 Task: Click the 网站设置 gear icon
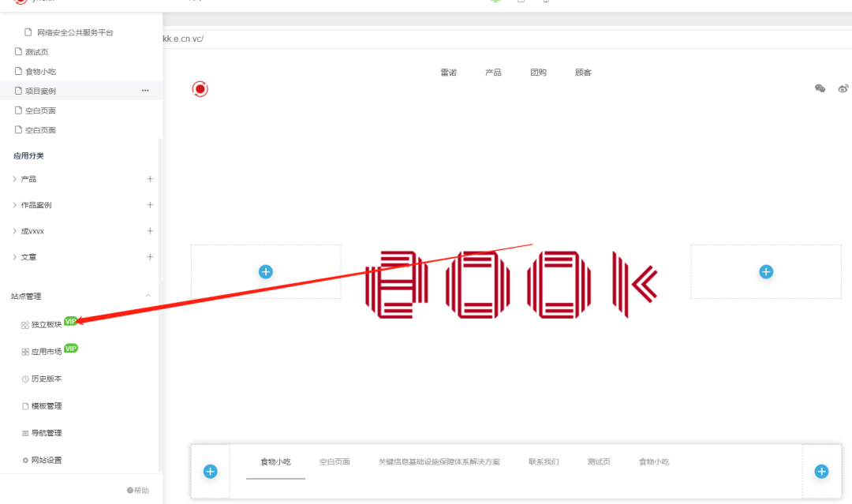point(25,461)
